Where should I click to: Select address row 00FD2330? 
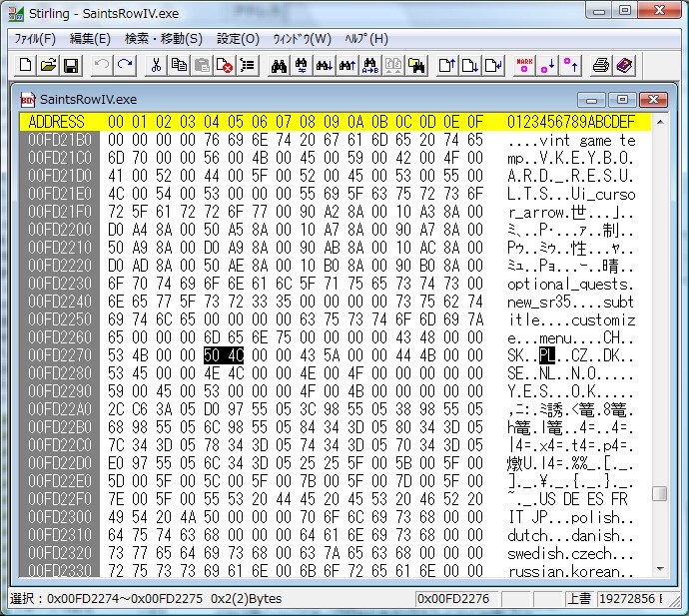coord(60,571)
